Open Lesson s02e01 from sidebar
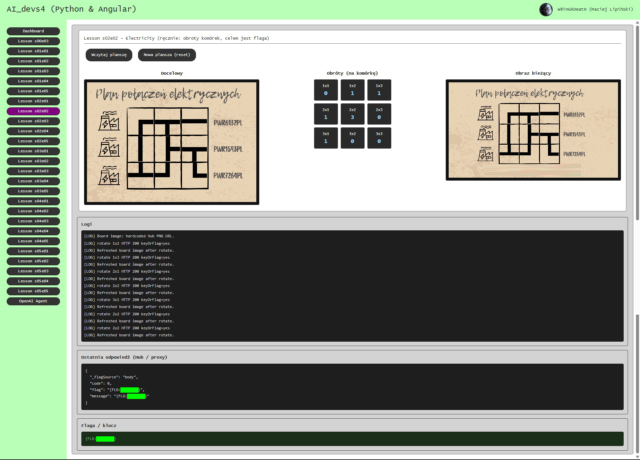This screenshot has width=640, height=460. 33,101
